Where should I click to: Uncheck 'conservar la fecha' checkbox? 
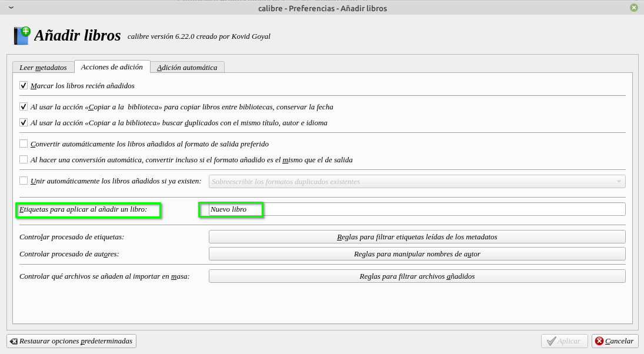24,107
